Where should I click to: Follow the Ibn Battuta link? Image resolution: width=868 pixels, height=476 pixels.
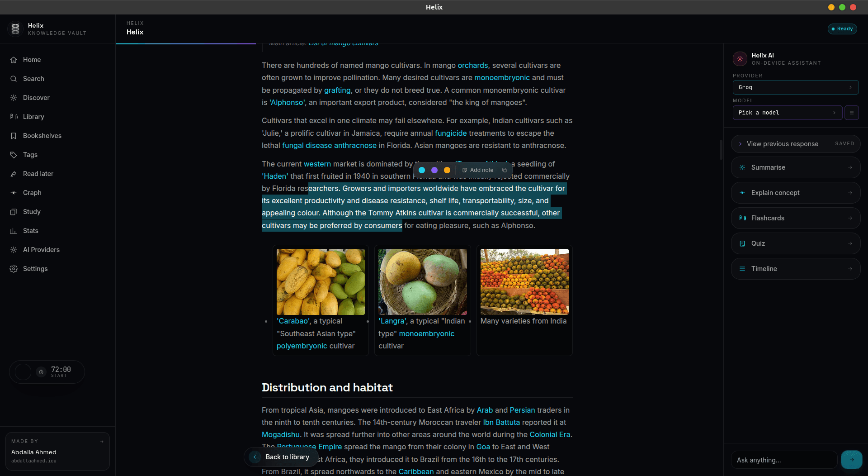tap(501, 423)
